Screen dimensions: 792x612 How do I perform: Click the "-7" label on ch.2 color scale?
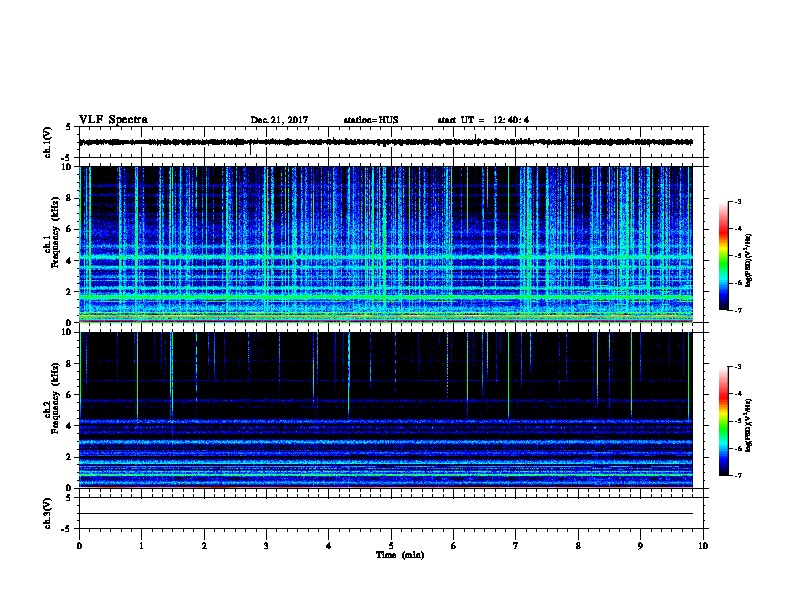pyautogui.click(x=738, y=476)
